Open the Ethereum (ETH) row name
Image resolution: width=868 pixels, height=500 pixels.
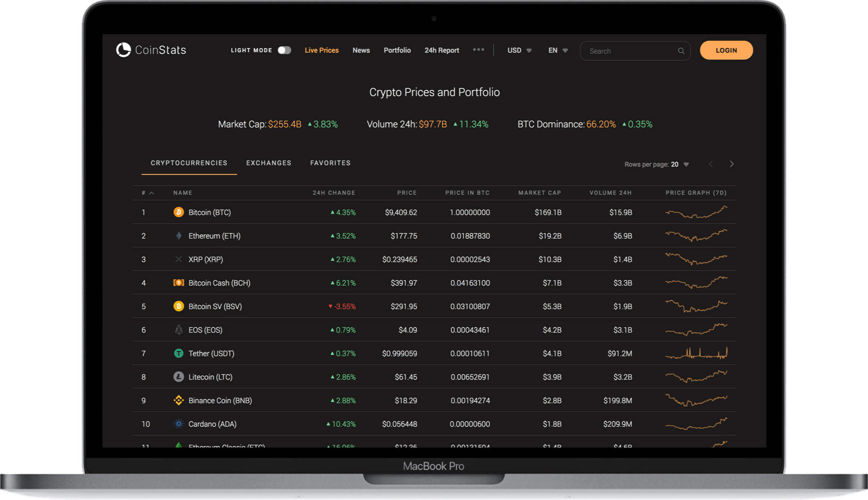click(214, 236)
